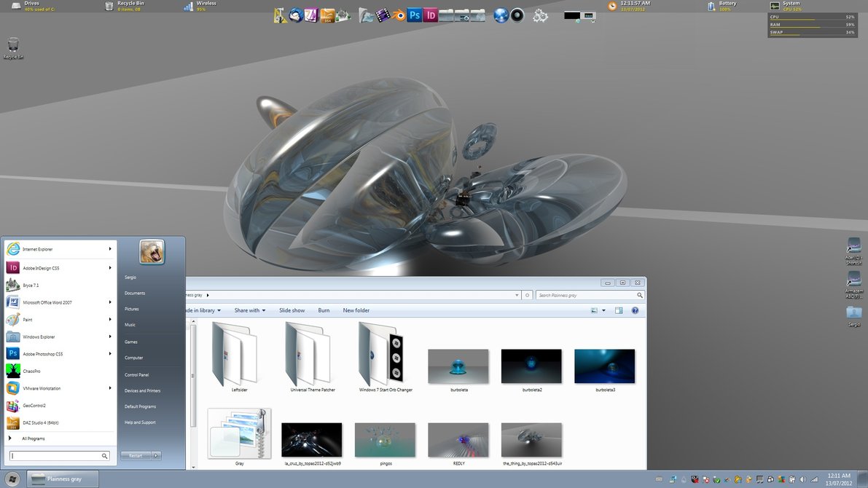
Task: Open InDesign from the top dock
Action: [431, 15]
